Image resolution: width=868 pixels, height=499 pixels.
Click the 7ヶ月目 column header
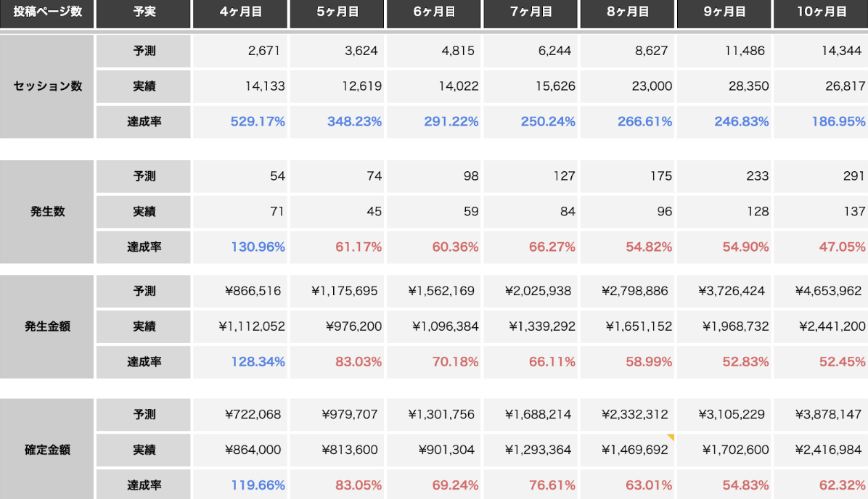pyautogui.click(x=531, y=12)
